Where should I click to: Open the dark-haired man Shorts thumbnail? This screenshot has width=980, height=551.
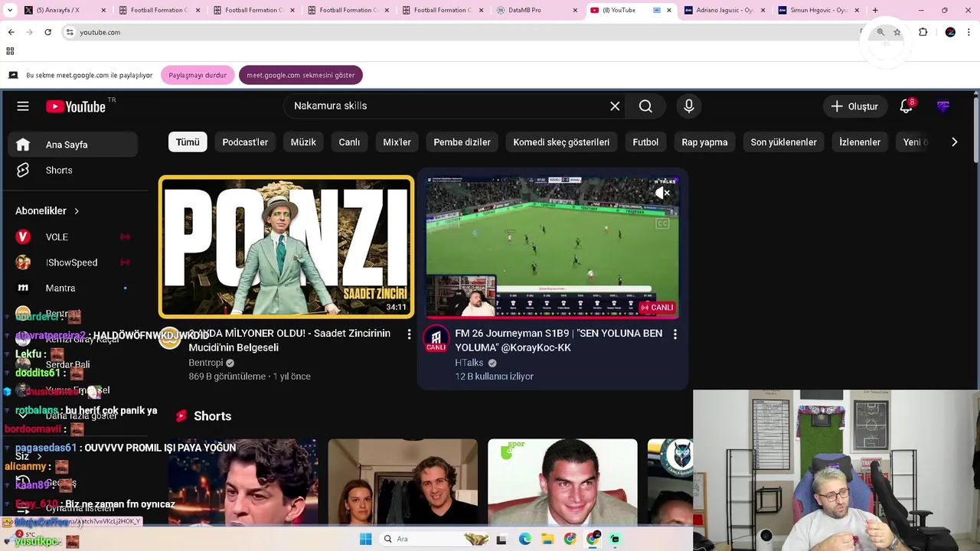(562, 482)
